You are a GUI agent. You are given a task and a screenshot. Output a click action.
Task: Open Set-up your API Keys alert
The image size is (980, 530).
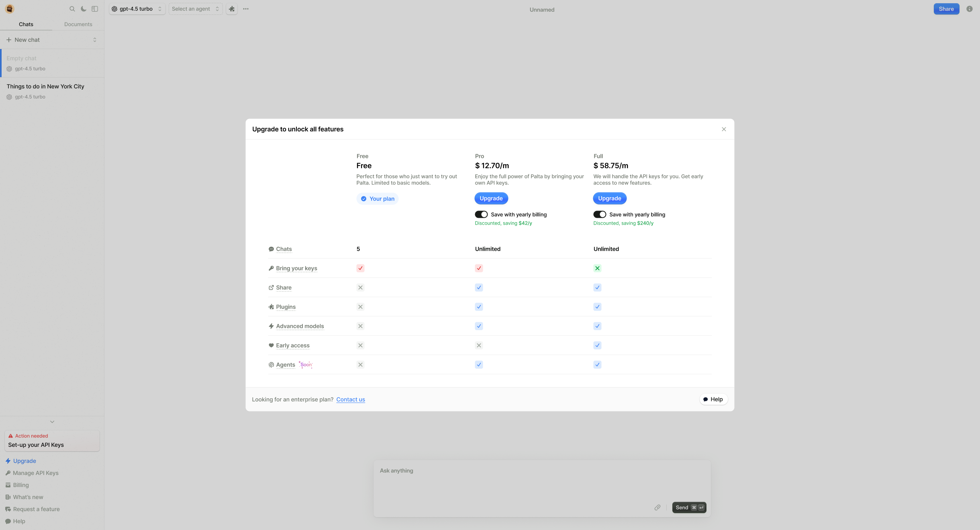point(52,441)
